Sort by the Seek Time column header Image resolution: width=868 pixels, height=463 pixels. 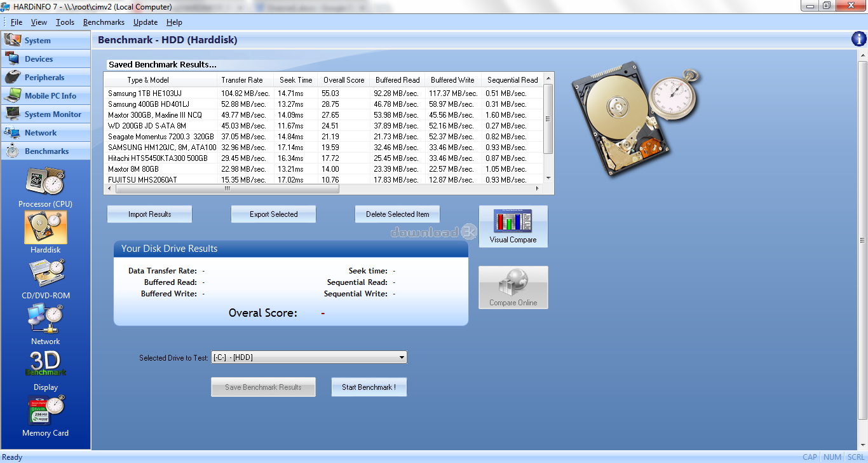pyautogui.click(x=296, y=80)
